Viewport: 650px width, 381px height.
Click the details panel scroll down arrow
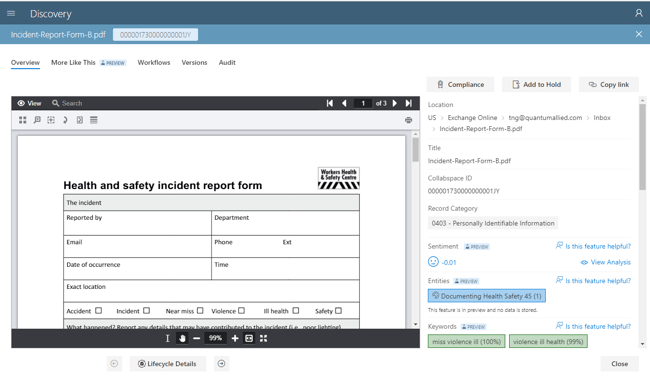[x=642, y=344]
